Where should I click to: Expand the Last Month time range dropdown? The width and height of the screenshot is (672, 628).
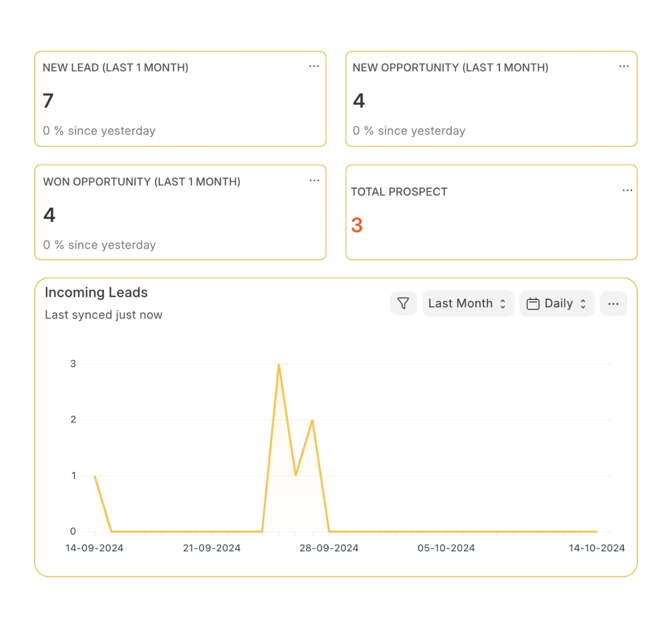click(x=468, y=303)
